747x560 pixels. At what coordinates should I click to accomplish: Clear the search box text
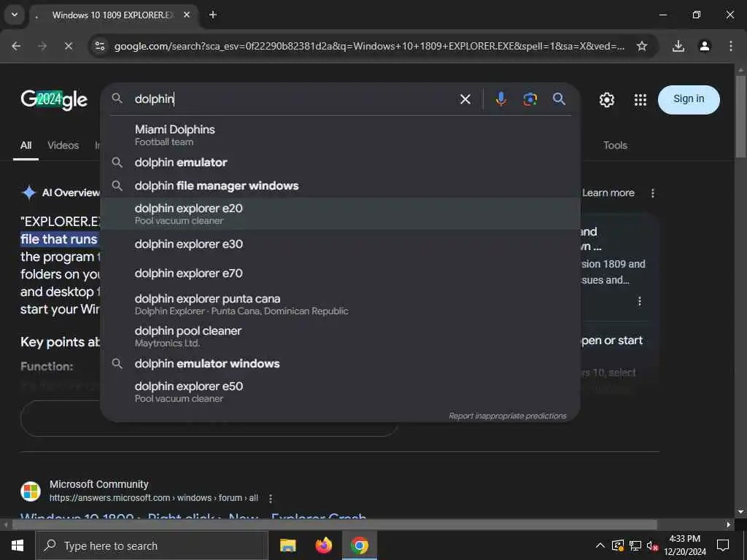[465, 99]
